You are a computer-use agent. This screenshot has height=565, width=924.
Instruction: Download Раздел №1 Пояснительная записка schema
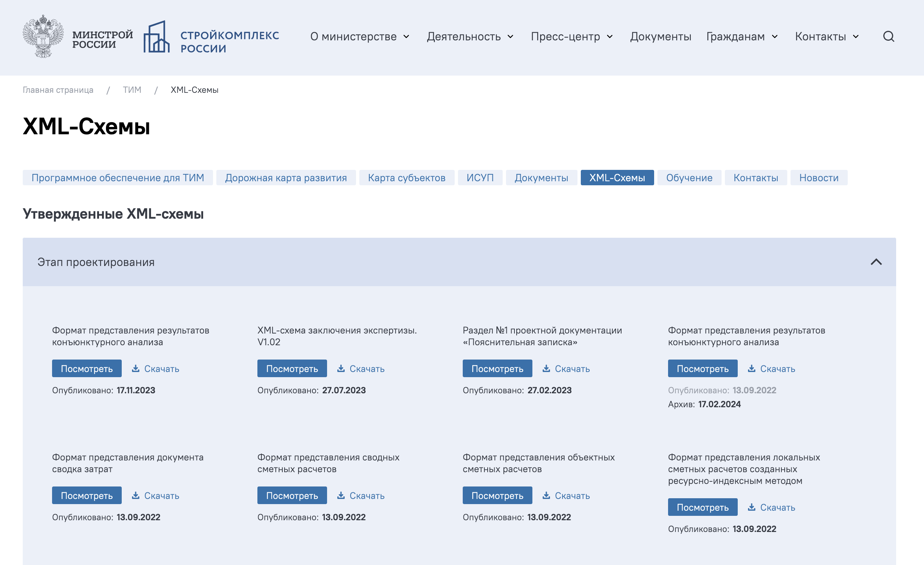pos(566,368)
